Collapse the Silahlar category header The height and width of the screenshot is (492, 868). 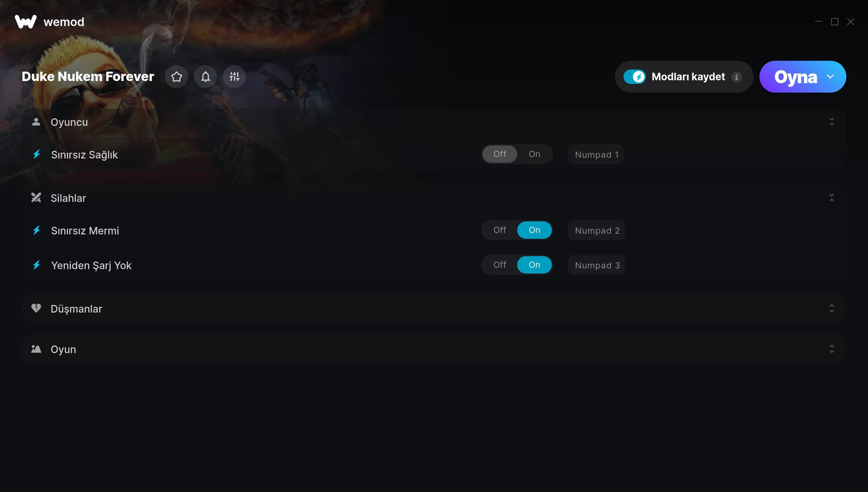434,198
